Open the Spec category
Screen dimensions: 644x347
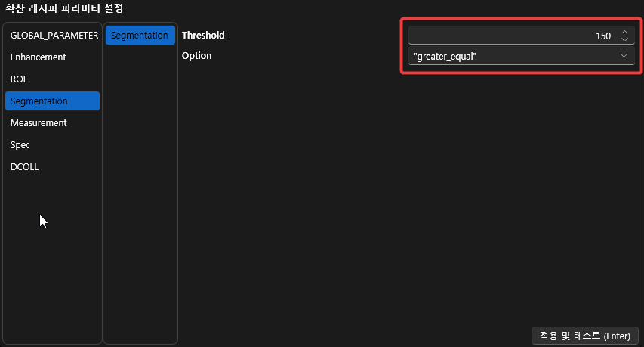coord(20,145)
